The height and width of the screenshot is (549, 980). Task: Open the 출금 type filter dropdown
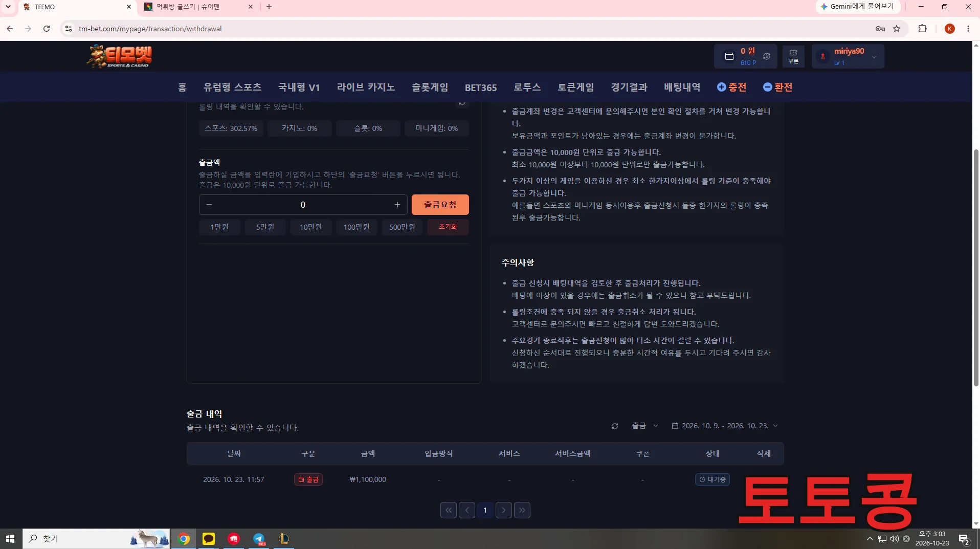645,426
